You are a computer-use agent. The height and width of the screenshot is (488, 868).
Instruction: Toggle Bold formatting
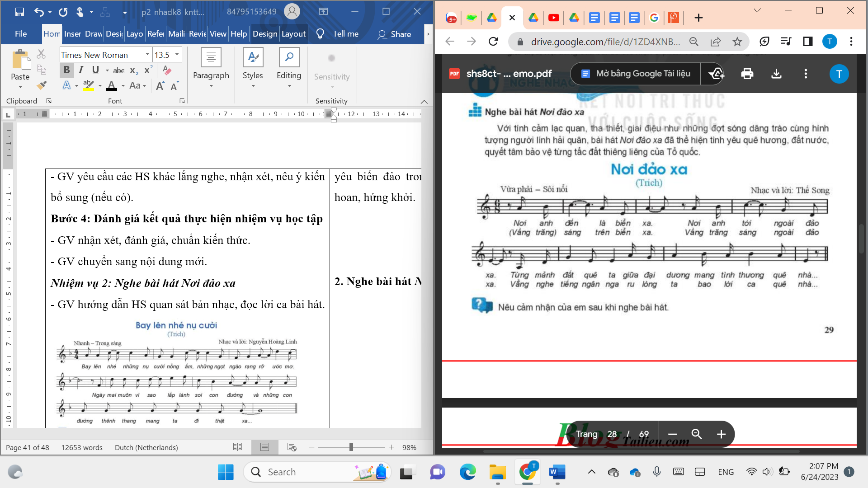pyautogui.click(x=66, y=70)
